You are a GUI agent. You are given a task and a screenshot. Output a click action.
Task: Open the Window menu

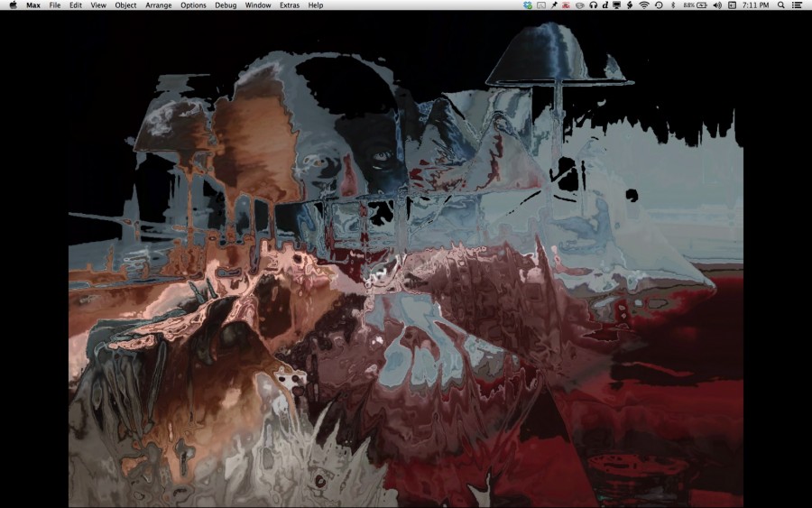click(x=258, y=5)
